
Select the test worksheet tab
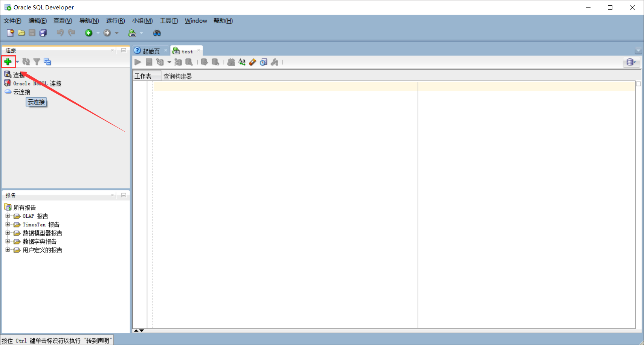187,51
